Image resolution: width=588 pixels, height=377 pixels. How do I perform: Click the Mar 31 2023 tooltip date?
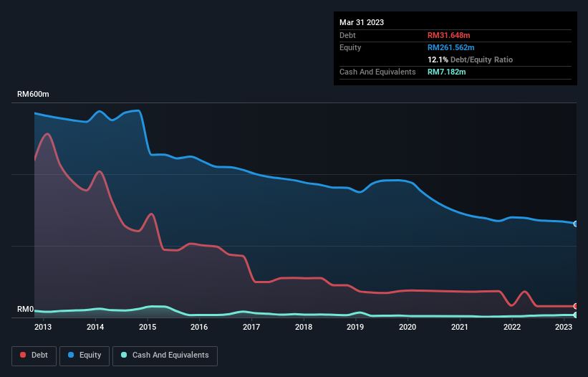[362, 22]
